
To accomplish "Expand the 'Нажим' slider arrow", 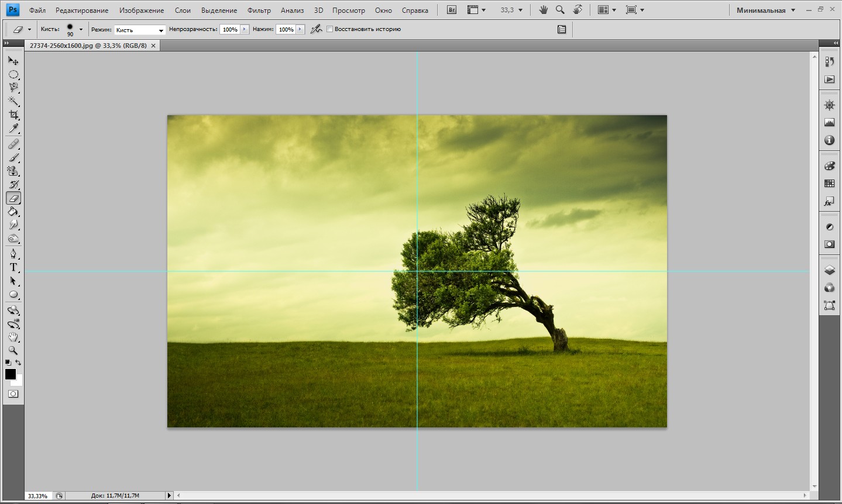I will click(x=300, y=29).
